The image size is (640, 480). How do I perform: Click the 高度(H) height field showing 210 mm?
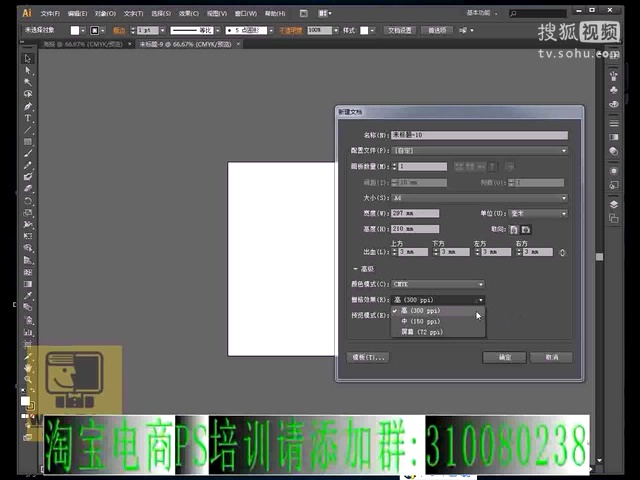(x=415, y=229)
